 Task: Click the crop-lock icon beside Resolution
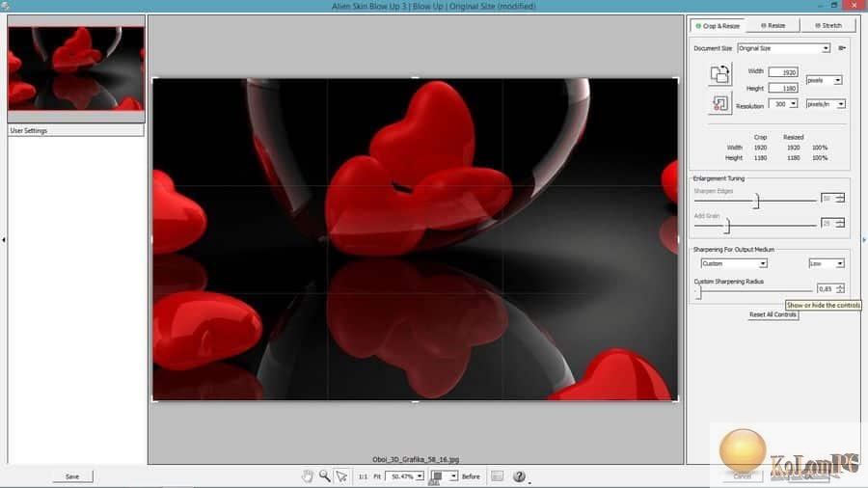[719, 103]
